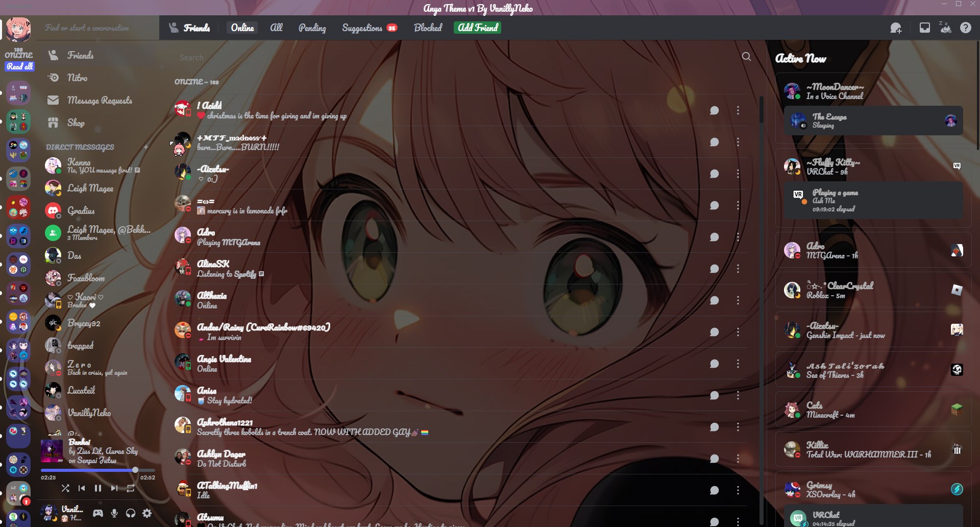Open the Inbox icon in the top bar
The height and width of the screenshot is (527, 980).
click(924, 28)
